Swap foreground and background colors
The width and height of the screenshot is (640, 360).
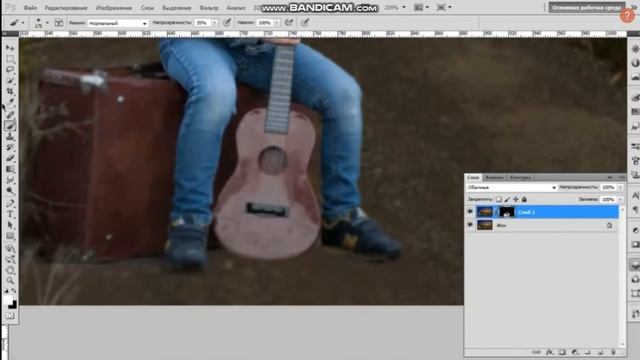[14, 291]
